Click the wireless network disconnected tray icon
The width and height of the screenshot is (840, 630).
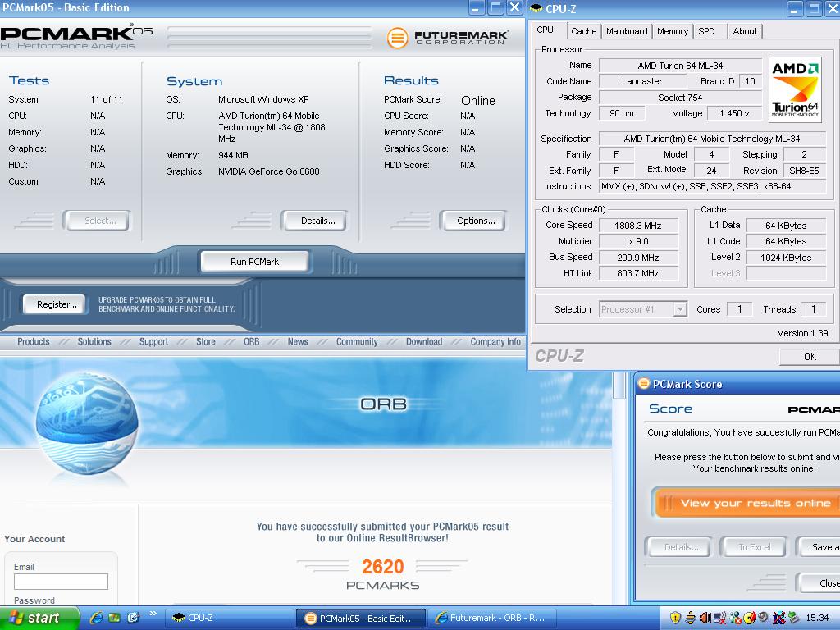(720, 618)
